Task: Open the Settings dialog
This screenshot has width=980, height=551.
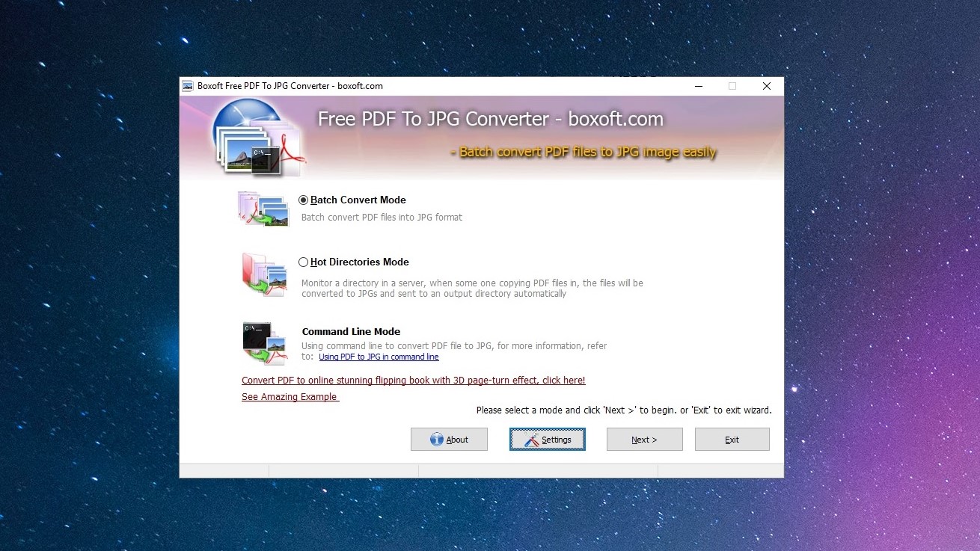Action: click(548, 440)
